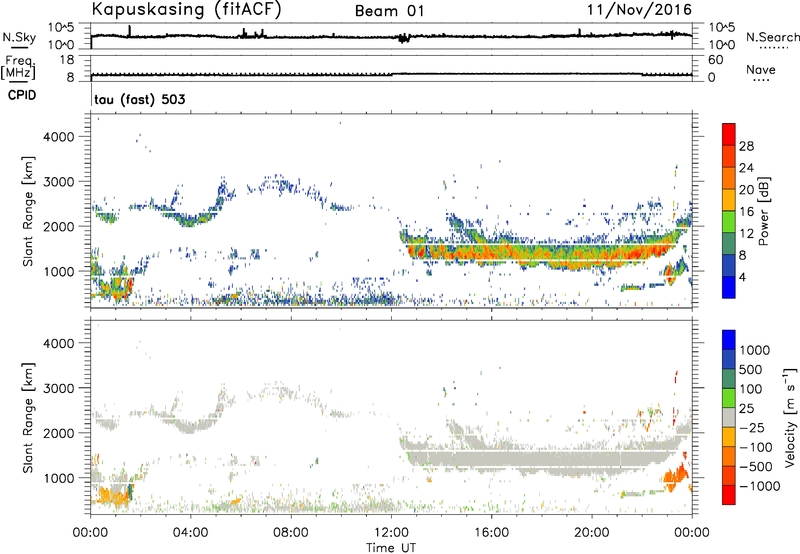Click power panel 'Slant Range [km]' axis label
This screenshot has width=800, height=554.
pyautogui.click(x=28, y=211)
